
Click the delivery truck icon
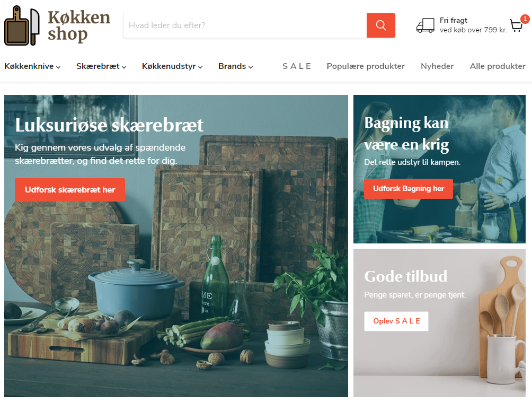[x=425, y=25]
